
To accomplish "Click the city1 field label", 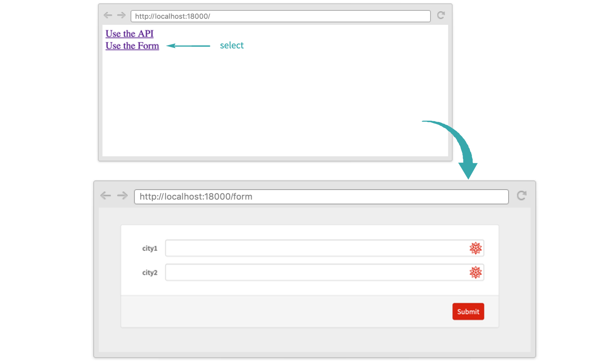I will tap(150, 248).
